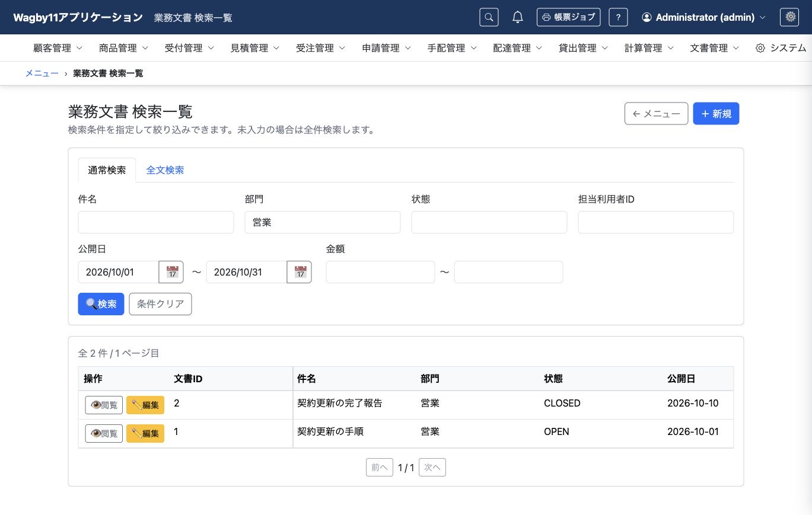Go to next page with 次へ
Screen dimensions: 812x515
(x=432, y=468)
